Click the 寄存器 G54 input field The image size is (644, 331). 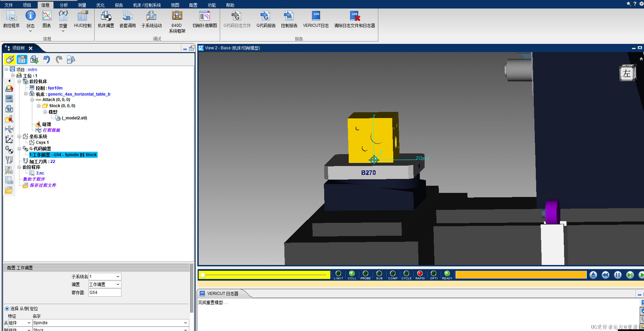tap(105, 293)
